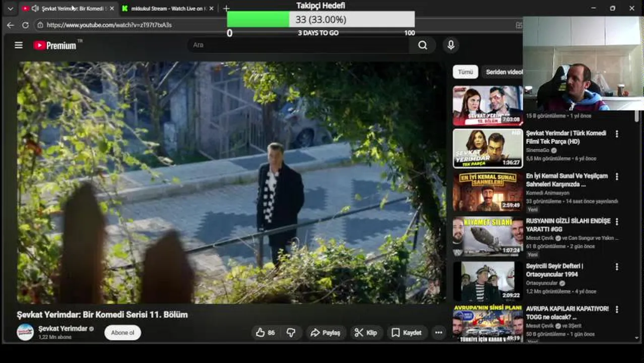The image size is (644, 363).
Task: Click the Ortaoyuncular channel name
Action: 542,283
